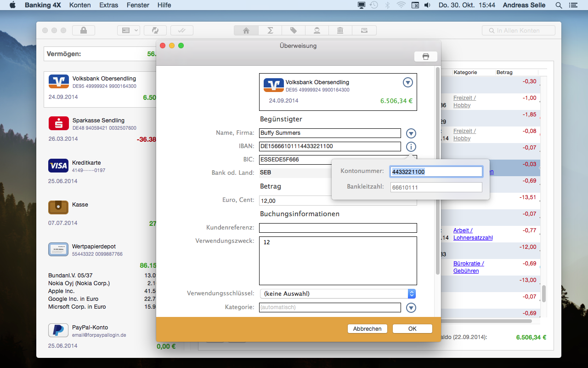The height and width of the screenshot is (368, 588).
Task: Click the main window transactions vertical scrollbar
Action: point(544,293)
